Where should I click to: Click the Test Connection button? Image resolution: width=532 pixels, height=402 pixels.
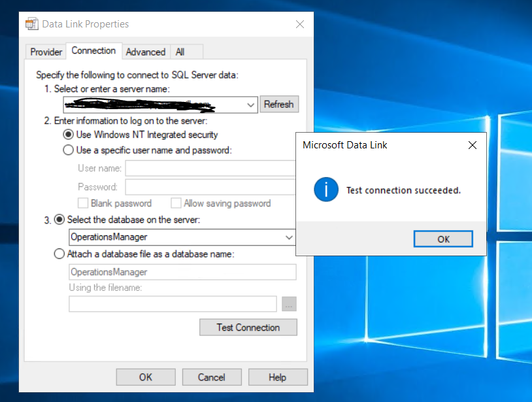tap(248, 327)
